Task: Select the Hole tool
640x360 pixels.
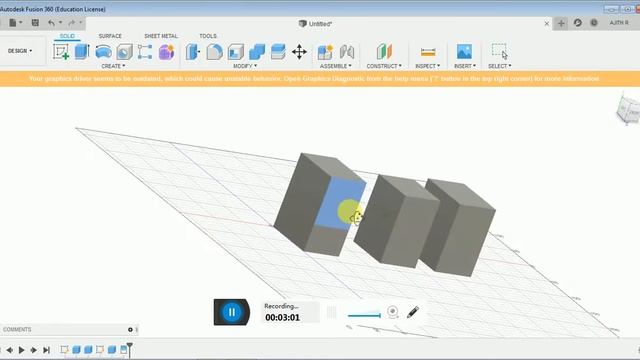Action: (124, 52)
